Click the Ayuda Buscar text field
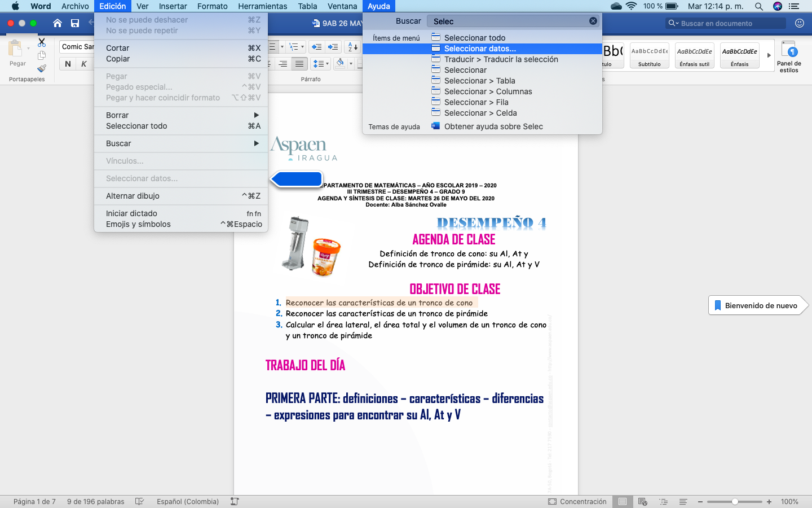Viewport: 812px width, 508px height. point(512,21)
